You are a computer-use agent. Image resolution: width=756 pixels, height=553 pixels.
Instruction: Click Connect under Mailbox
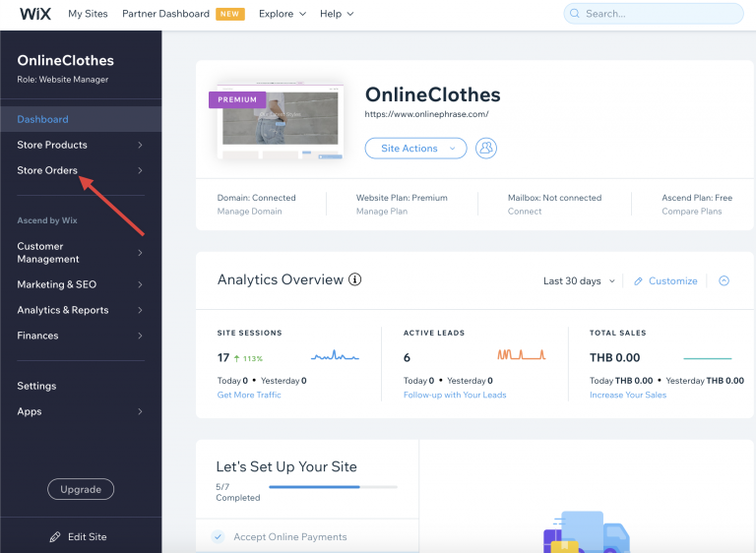pyautogui.click(x=525, y=212)
